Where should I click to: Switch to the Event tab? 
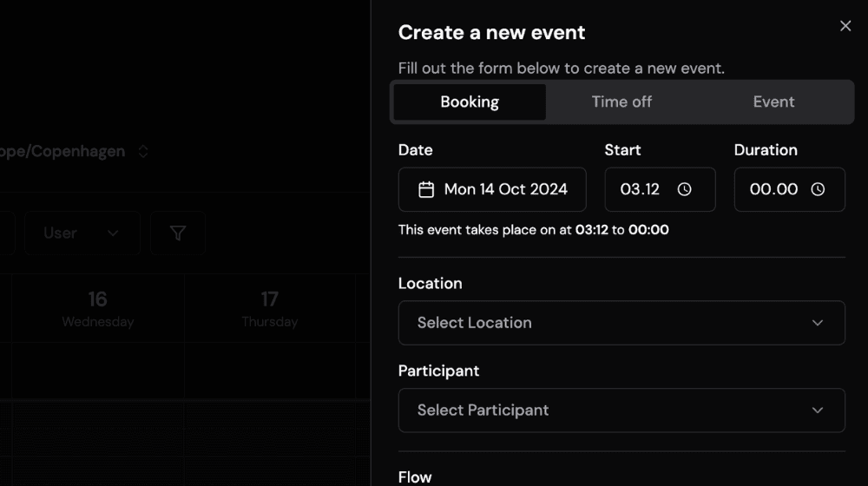(773, 102)
